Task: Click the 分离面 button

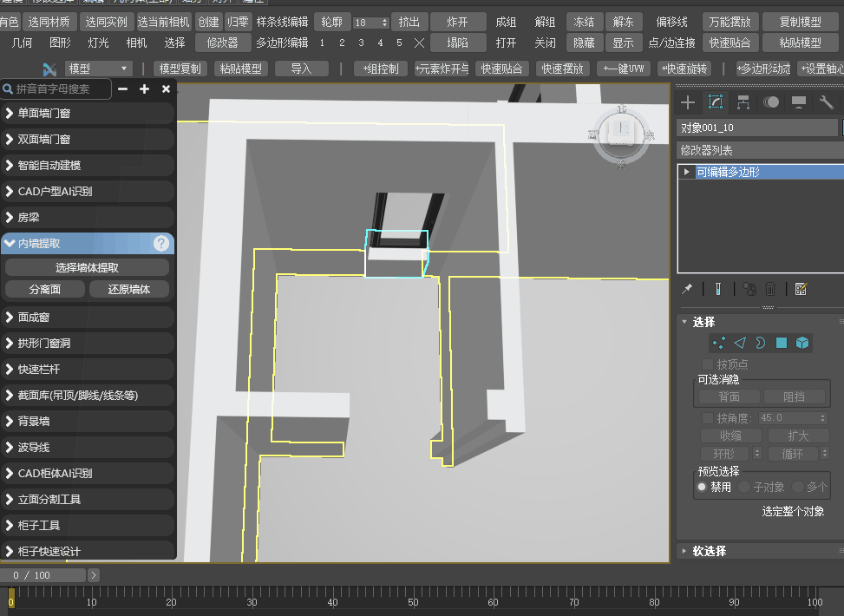Action: [45, 289]
